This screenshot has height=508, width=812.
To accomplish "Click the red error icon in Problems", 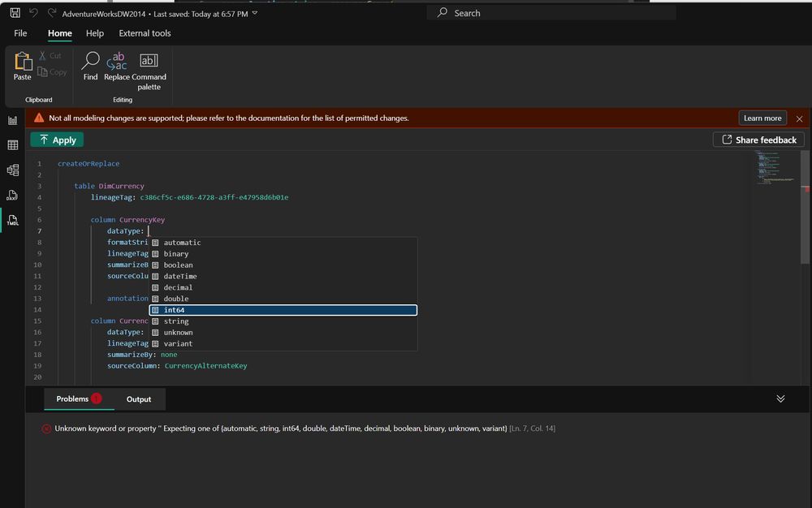I will (46, 428).
